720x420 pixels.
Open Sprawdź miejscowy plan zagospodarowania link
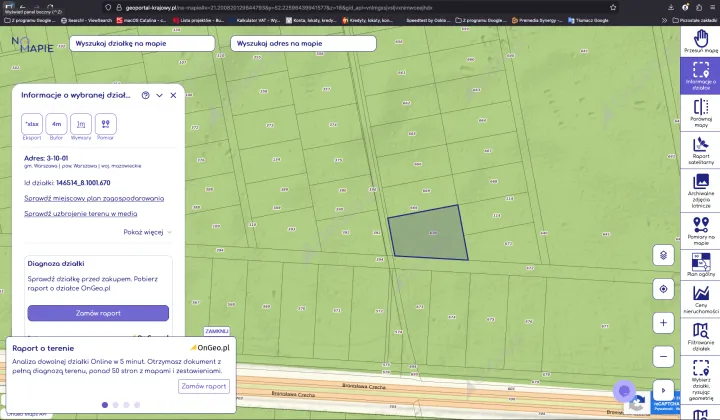[x=94, y=198]
